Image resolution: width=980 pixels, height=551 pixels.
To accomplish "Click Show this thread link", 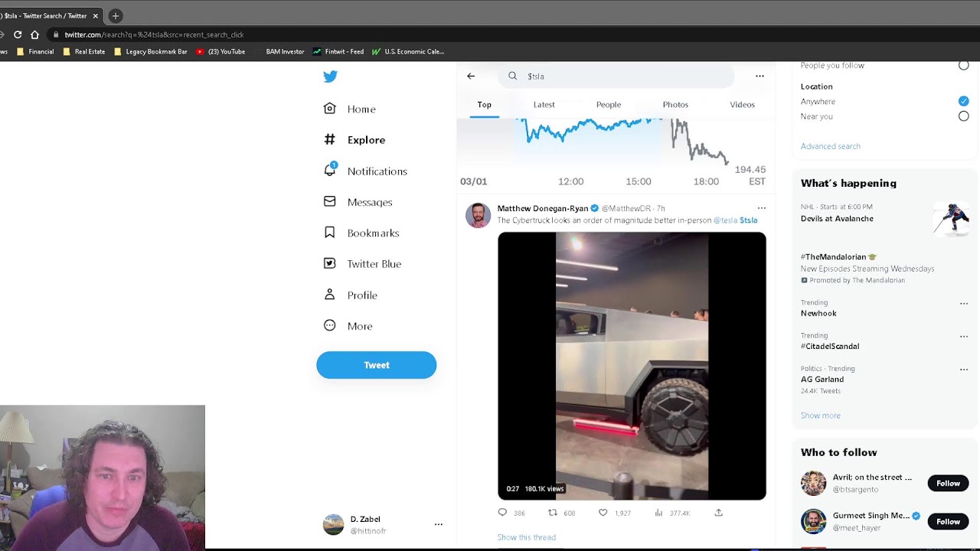I will tap(526, 537).
